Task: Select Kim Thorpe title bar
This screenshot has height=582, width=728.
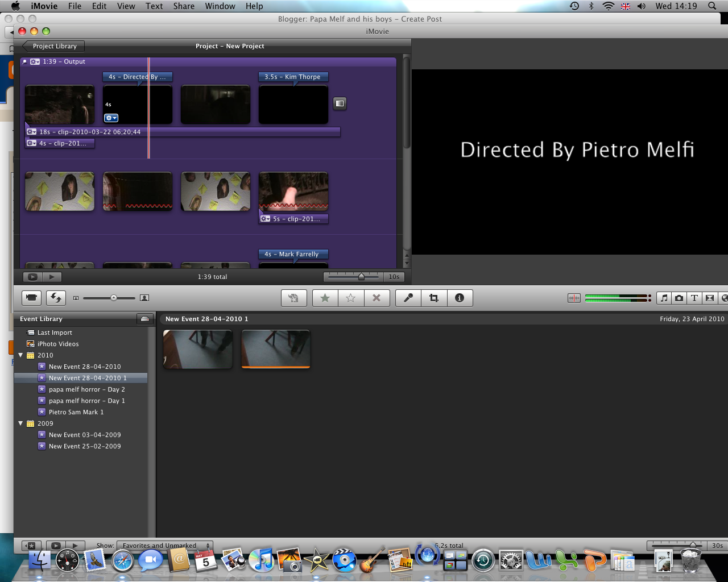Action: click(x=293, y=77)
